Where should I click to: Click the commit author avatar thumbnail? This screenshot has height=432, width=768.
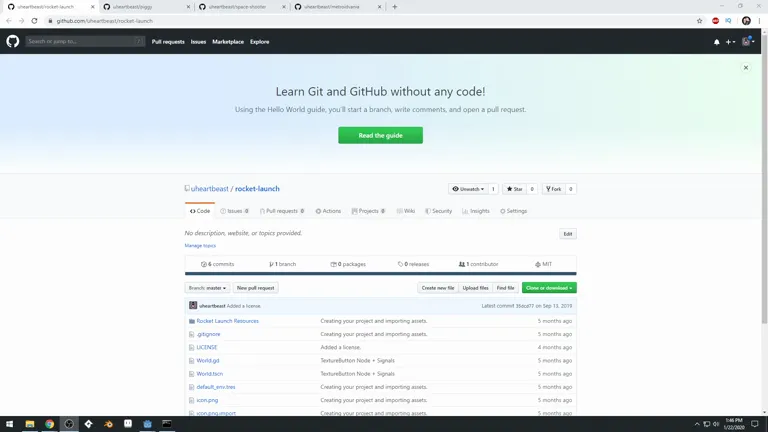point(193,306)
